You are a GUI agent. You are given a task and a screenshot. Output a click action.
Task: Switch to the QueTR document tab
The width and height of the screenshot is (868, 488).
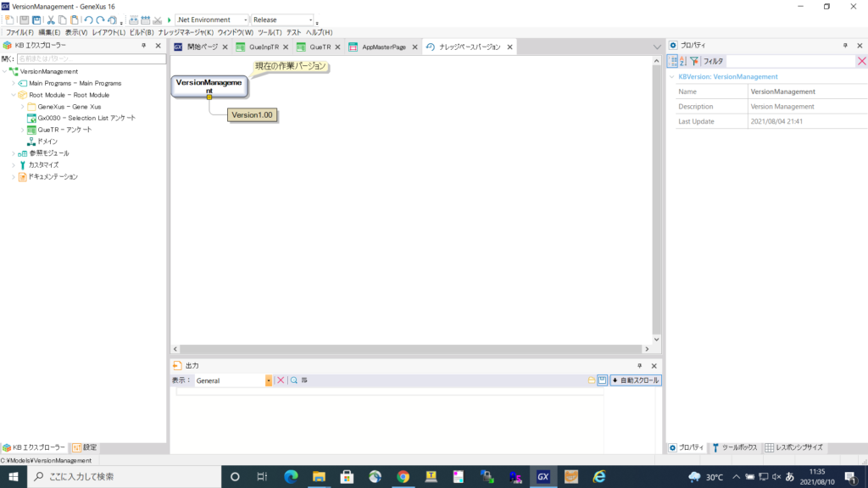click(320, 47)
